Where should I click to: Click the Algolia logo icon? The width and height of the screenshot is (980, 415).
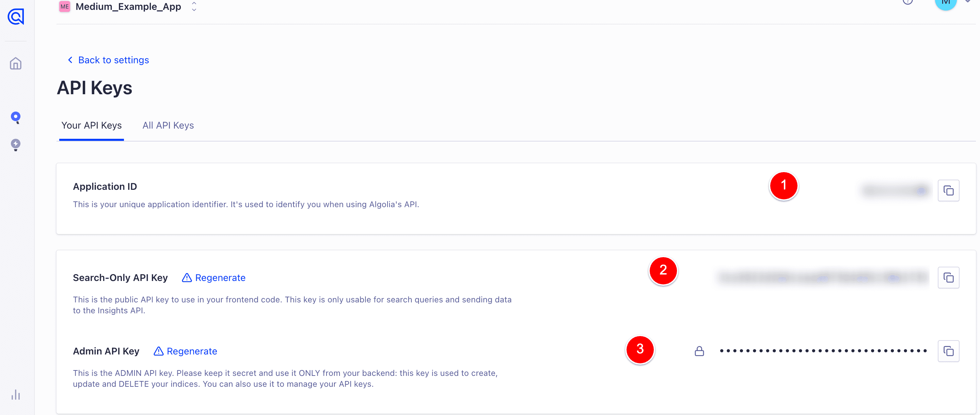click(x=16, y=16)
